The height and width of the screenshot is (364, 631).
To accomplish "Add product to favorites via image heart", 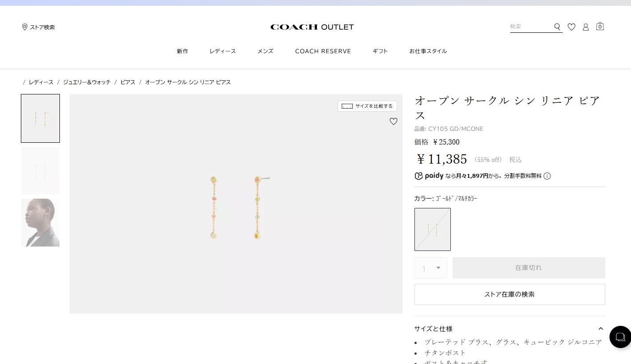I will click(x=394, y=121).
